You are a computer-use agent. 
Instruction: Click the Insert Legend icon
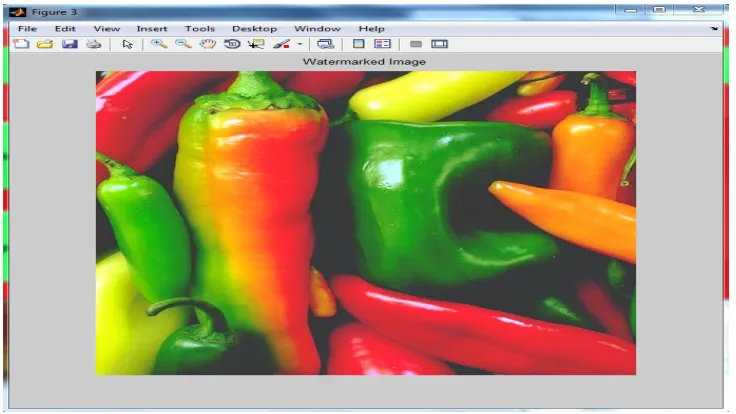click(383, 44)
